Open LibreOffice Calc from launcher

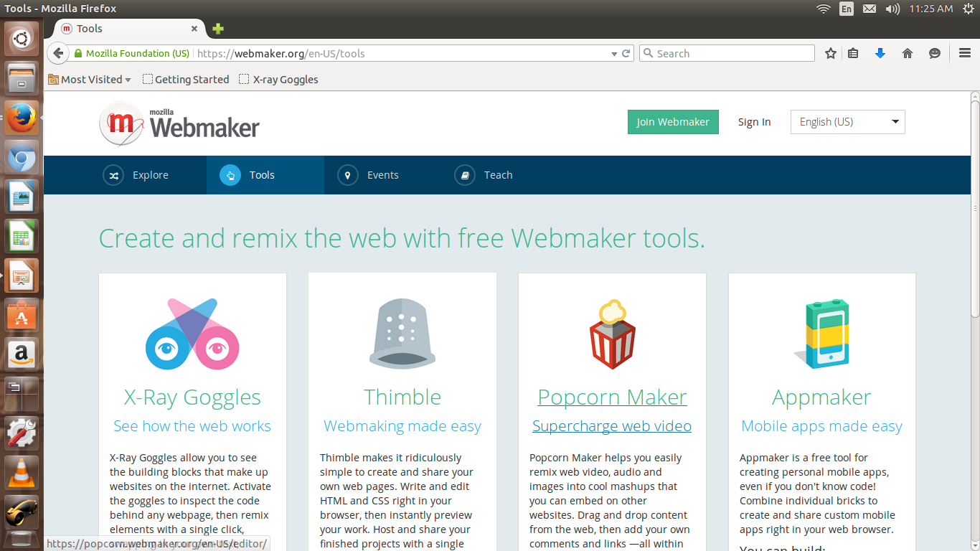pyautogui.click(x=22, y=236)
